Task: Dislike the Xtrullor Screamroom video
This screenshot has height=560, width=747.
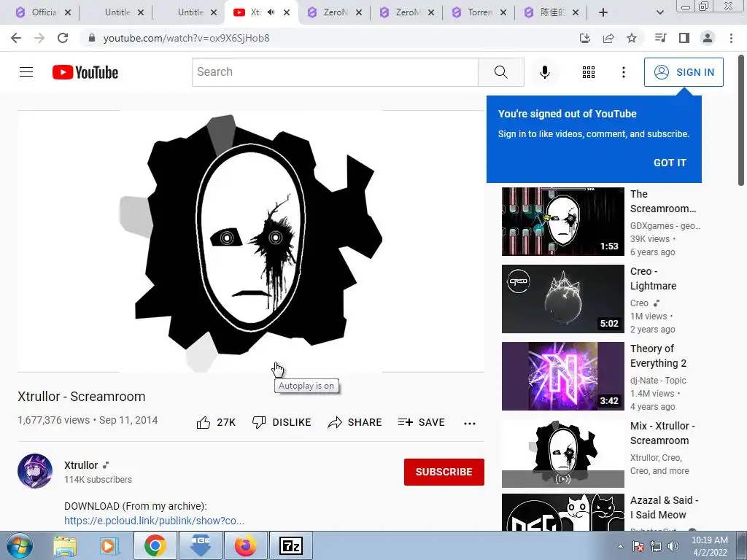Action: pos(282,422)
